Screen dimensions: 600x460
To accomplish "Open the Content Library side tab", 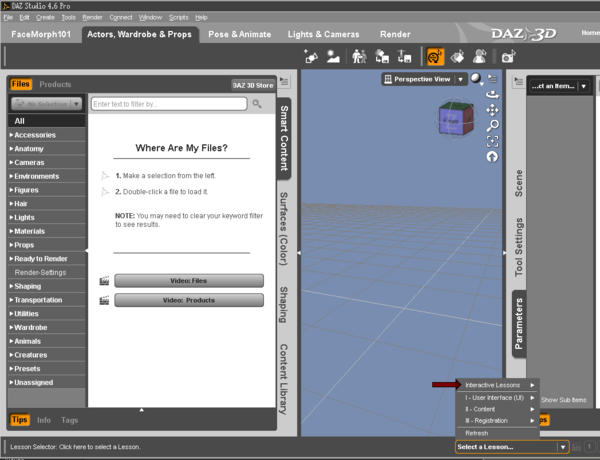I will point(284,379).
